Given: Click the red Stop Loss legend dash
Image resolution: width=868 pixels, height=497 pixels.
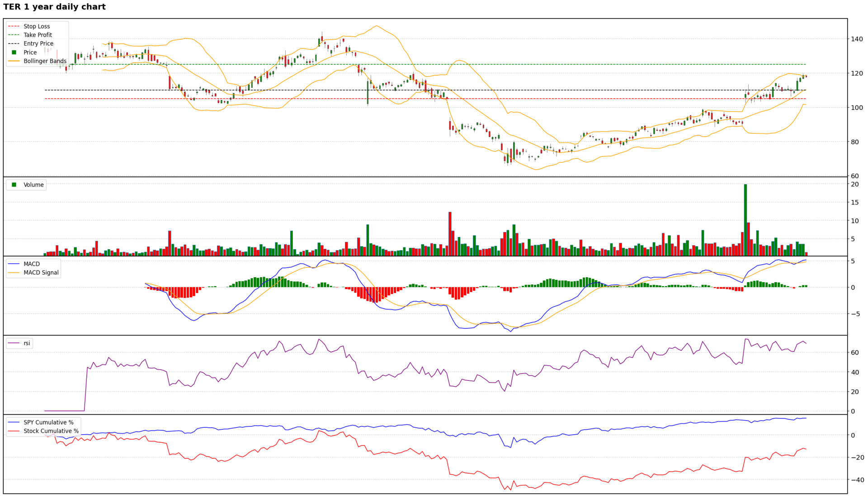Looking at the screenshot, I should coord(14,27).
